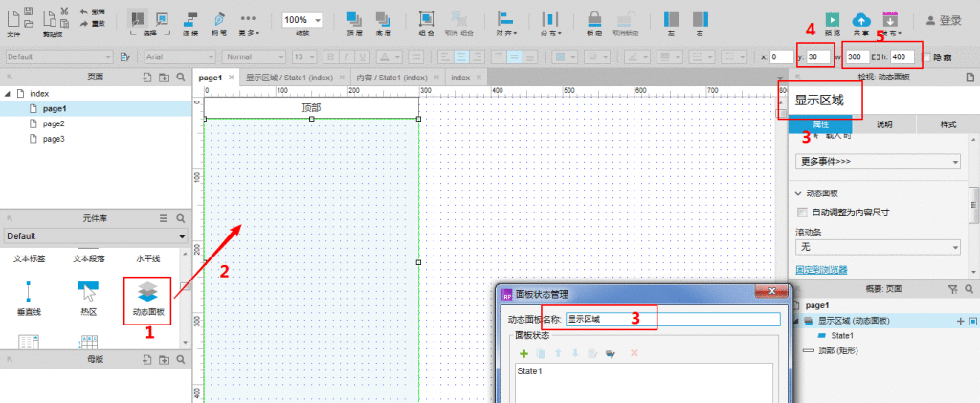Check 自动调整为内容尺寸 checkbox
This screenshot has height=403, width=980.
pyautogui.click(x=803, y=213)
